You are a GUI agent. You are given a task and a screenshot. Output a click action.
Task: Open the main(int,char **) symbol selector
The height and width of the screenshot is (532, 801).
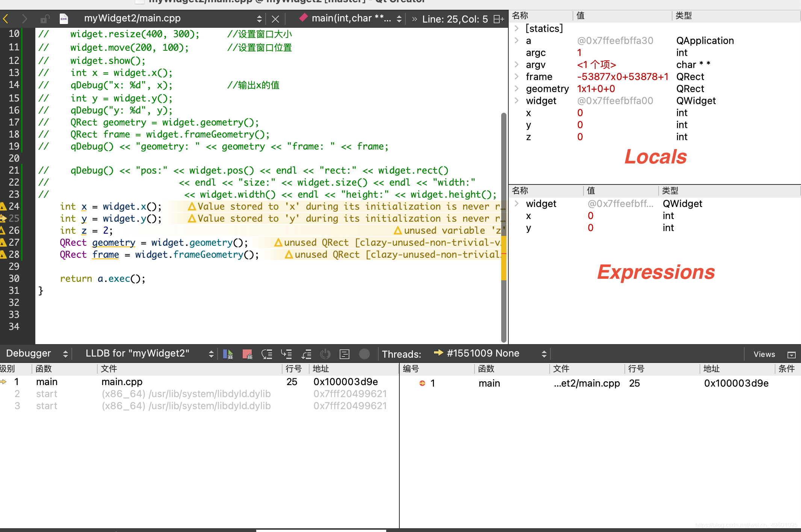coord(351,19)
